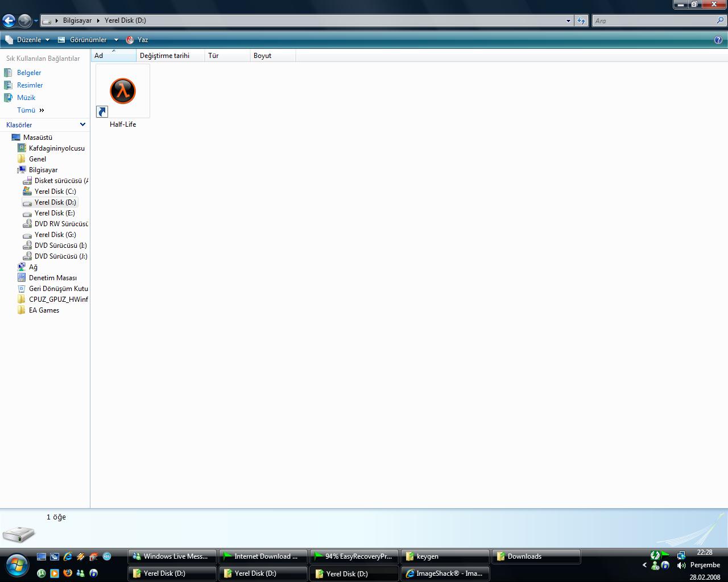Image resolution: width=728 pixels, height=582 pixels.
Task: Switch to Windows Live Messenger taskbar button
Action: click(x=172, y=556)
